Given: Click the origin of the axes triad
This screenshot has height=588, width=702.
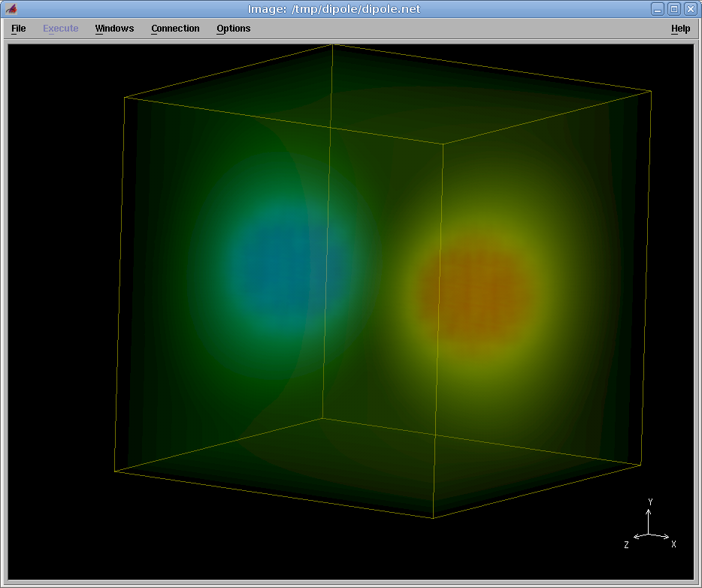Looking at the screenshot, I should [x=649, y=535].
